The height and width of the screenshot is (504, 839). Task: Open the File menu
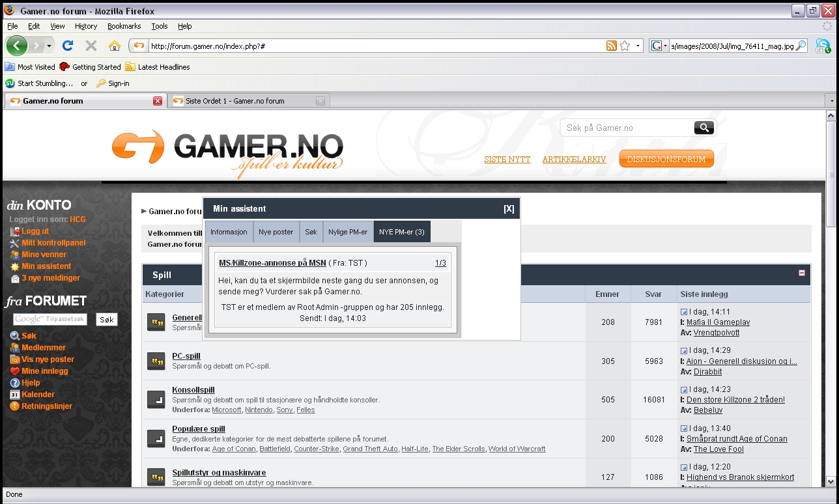click(12, 26)
